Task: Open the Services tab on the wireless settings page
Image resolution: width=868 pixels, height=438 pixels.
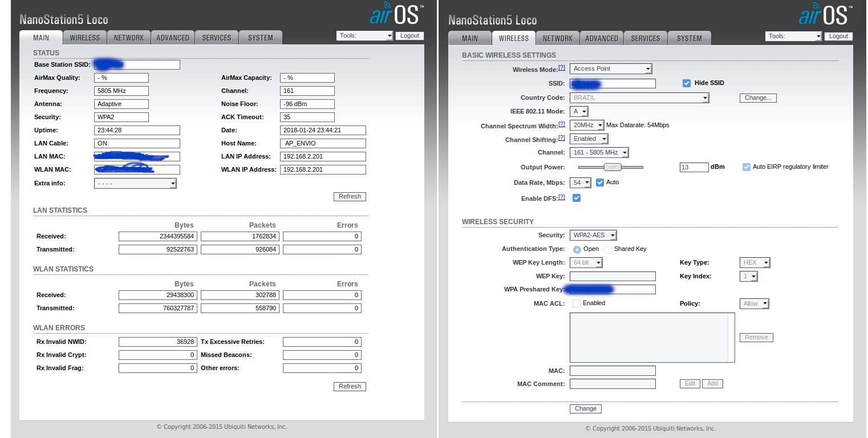Action: click(646, 38)
